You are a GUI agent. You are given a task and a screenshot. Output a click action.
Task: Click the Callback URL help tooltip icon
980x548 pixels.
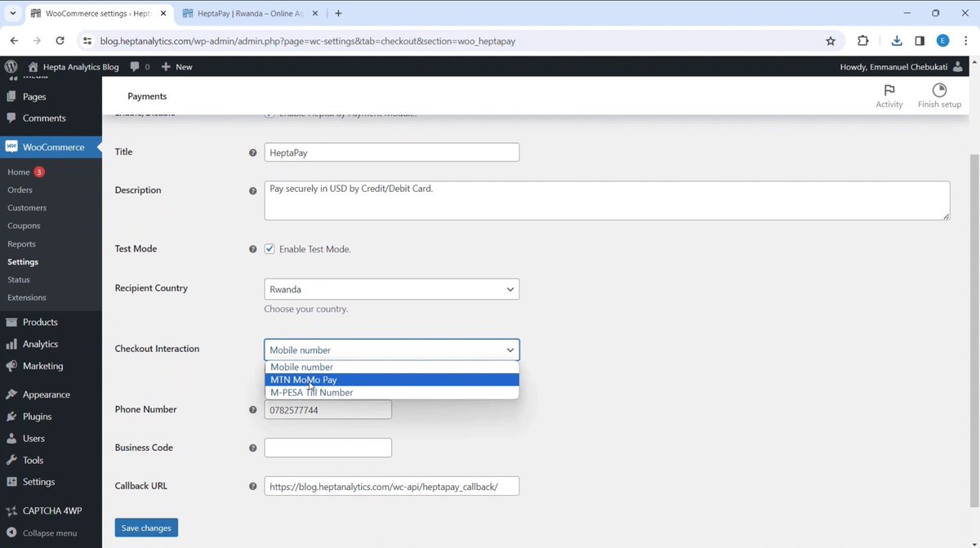click(x=252, y=487)
